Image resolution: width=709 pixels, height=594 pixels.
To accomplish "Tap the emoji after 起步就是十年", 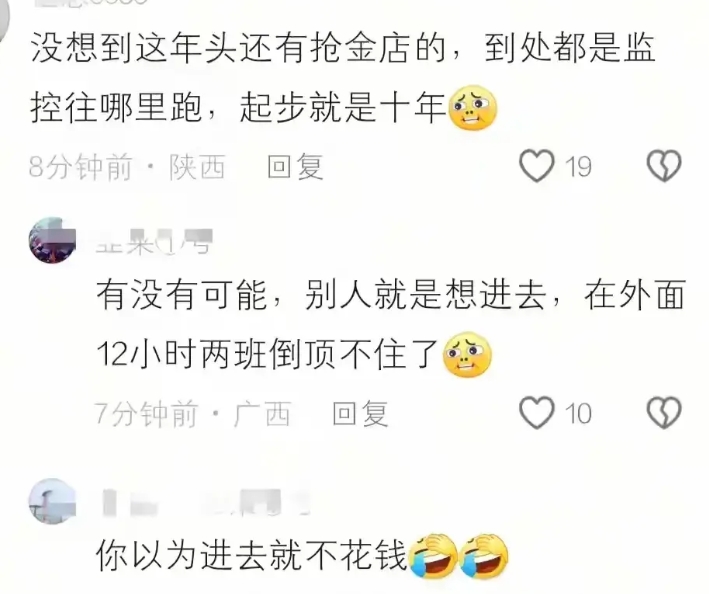I will [x=473, y=108].
